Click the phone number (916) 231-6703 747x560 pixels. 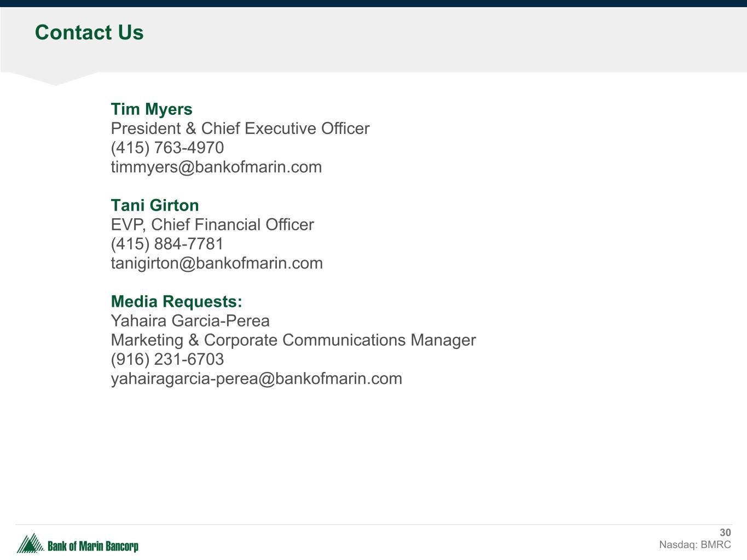click(x=167, y=359)
